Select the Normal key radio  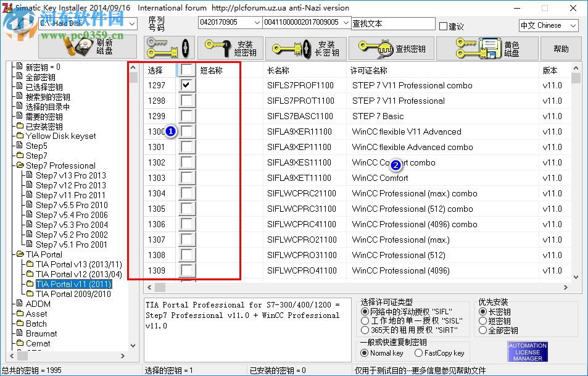(364, 353)
